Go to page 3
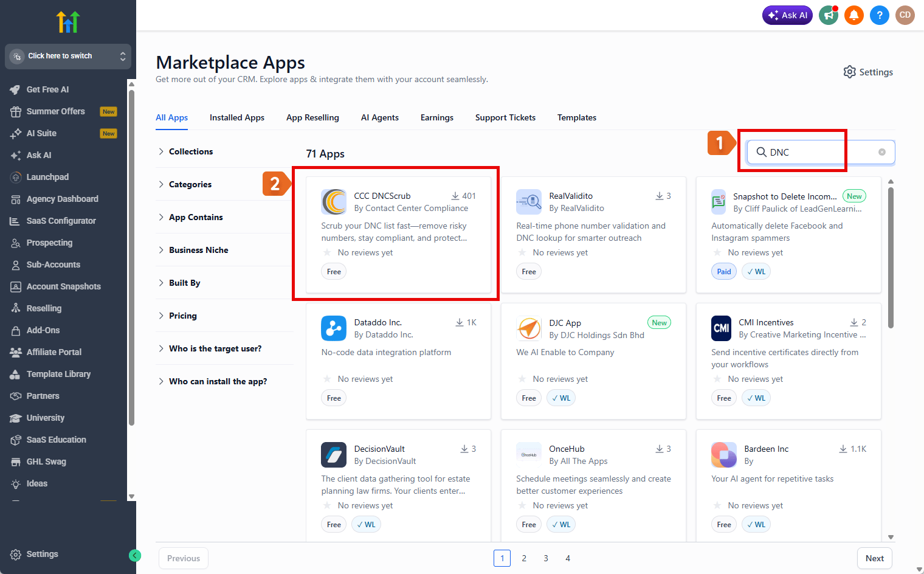Viewport: 924px width, 574px height. (x=546, y=558)
